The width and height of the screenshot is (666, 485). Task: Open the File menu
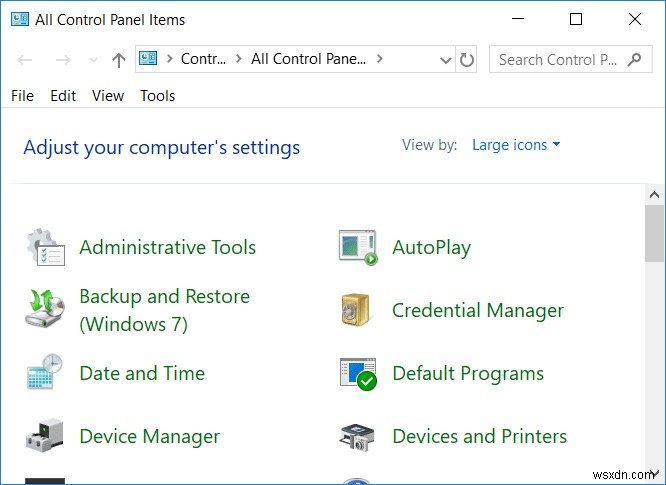tap(22, 96)
